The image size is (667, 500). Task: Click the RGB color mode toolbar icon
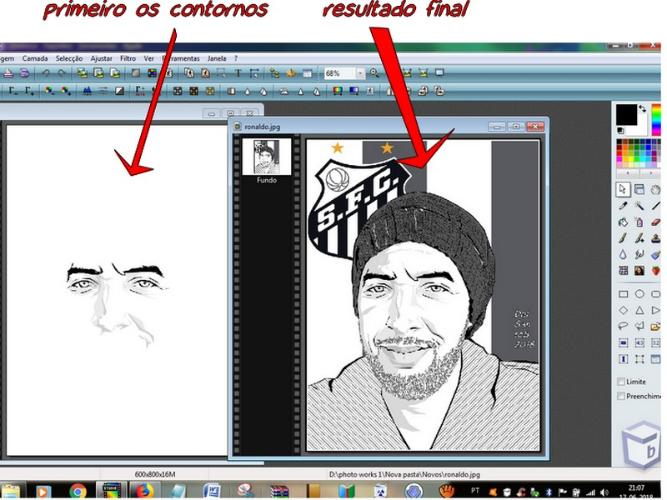[152, 73]
